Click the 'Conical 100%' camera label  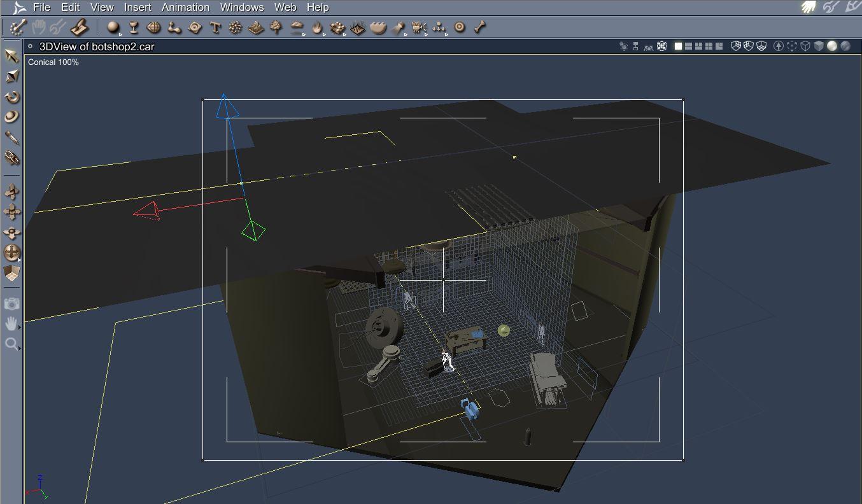coord(53,62)
